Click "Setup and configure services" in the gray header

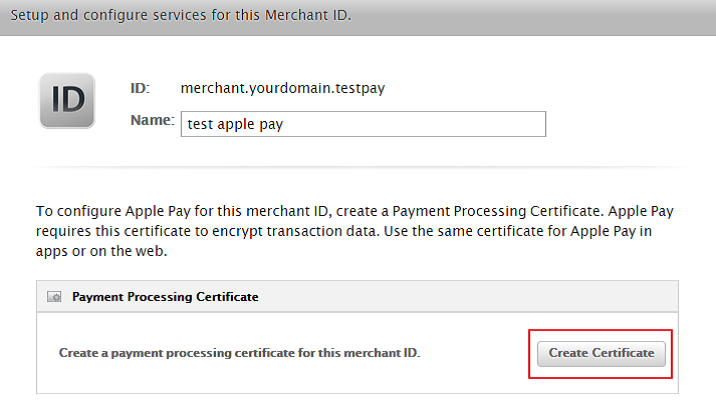tap(109, 15)
